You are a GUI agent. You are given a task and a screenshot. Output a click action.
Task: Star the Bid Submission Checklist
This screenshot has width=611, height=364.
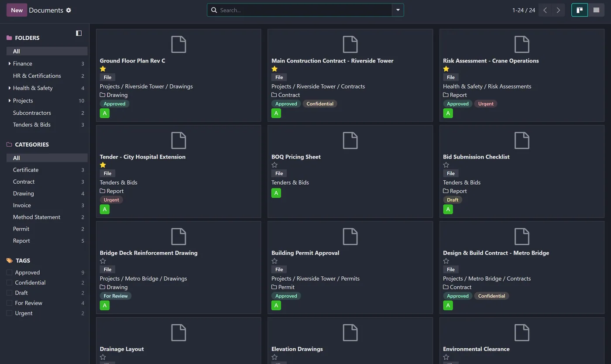point(446,165)
